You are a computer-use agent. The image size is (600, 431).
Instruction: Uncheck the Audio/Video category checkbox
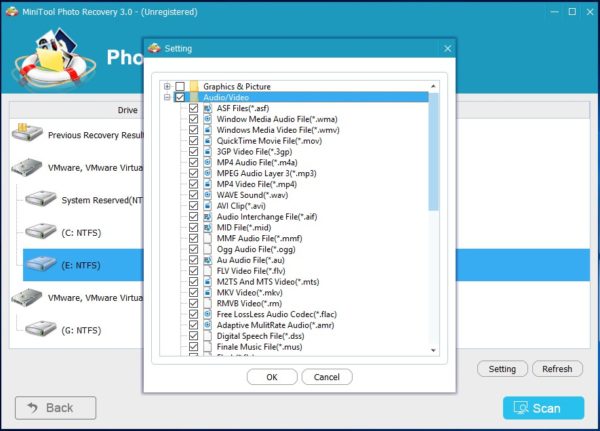(x=180, y=97)
